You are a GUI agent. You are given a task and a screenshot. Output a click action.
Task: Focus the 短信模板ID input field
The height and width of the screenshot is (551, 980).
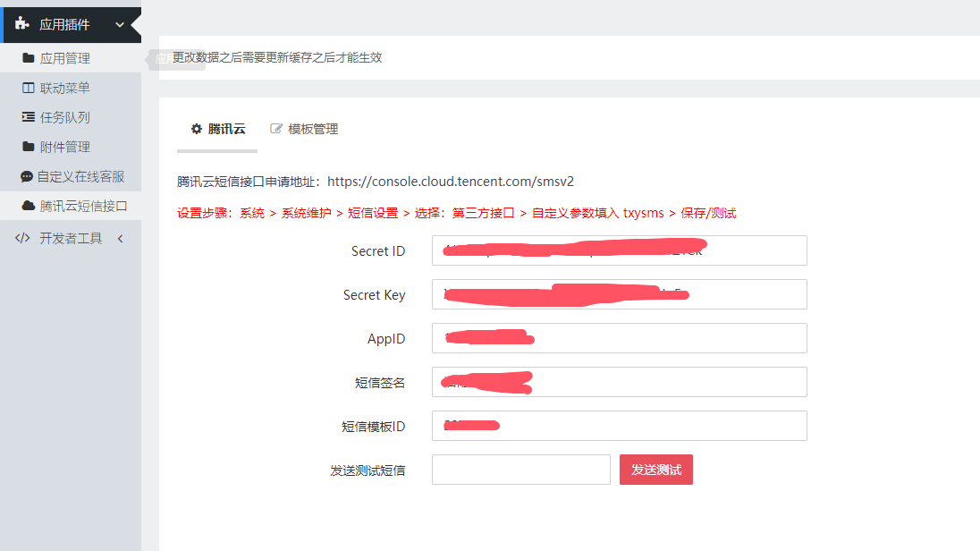click(620, 425)
